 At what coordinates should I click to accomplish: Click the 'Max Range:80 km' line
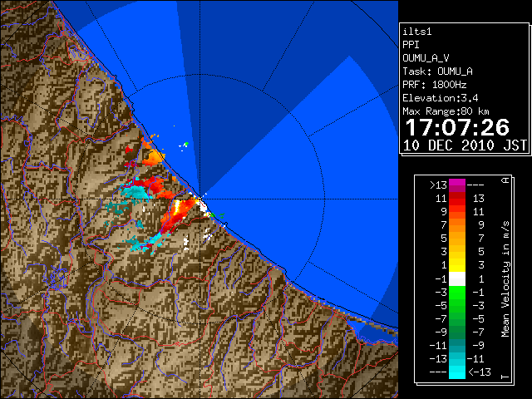pyautogui.click(x=446, y=111)
